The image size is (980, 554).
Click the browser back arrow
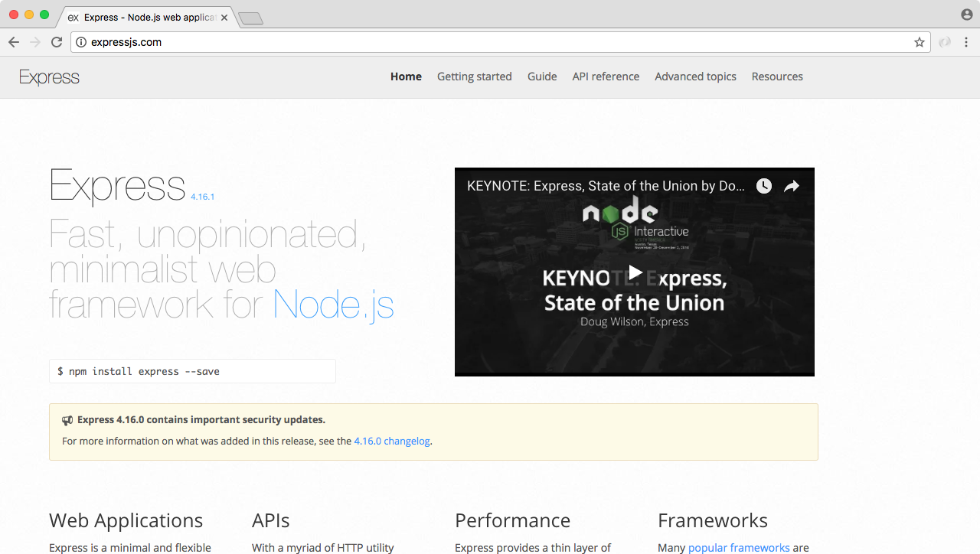(14, 43)
